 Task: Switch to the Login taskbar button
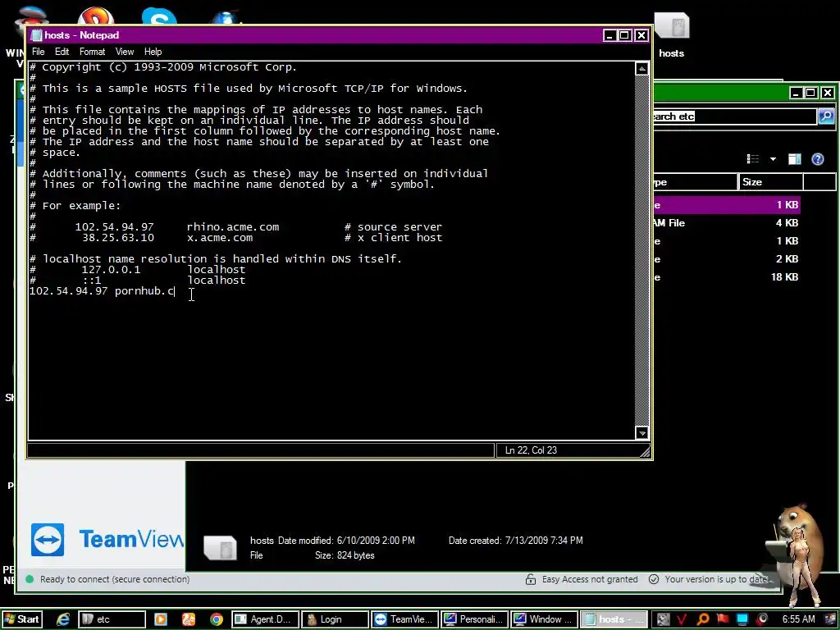(x=335, y=619)
